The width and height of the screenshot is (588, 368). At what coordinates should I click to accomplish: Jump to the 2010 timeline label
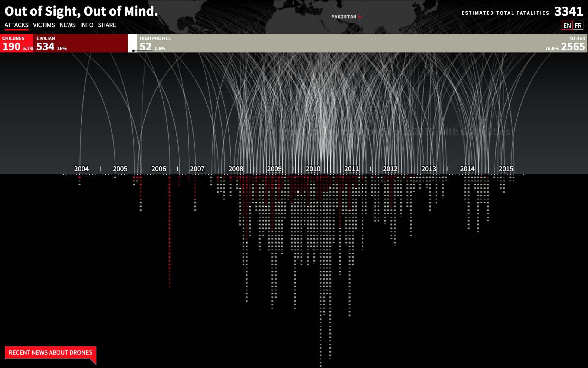click(313, 169)
